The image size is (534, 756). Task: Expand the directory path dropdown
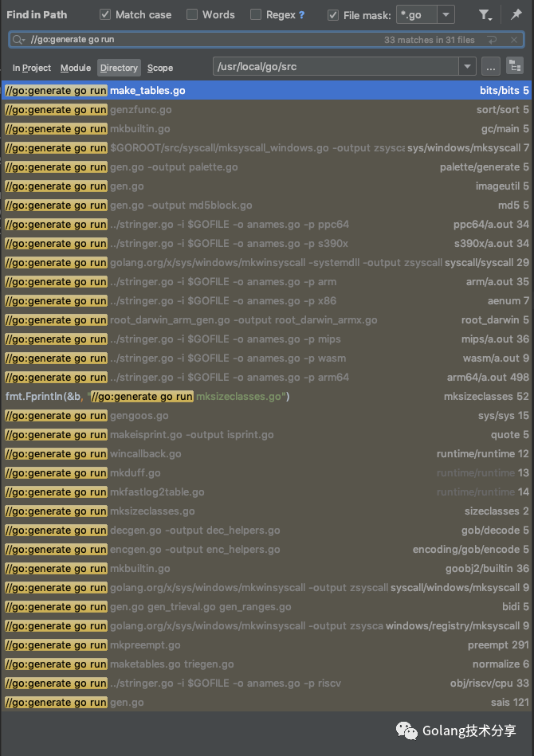[x=467, y=67]
